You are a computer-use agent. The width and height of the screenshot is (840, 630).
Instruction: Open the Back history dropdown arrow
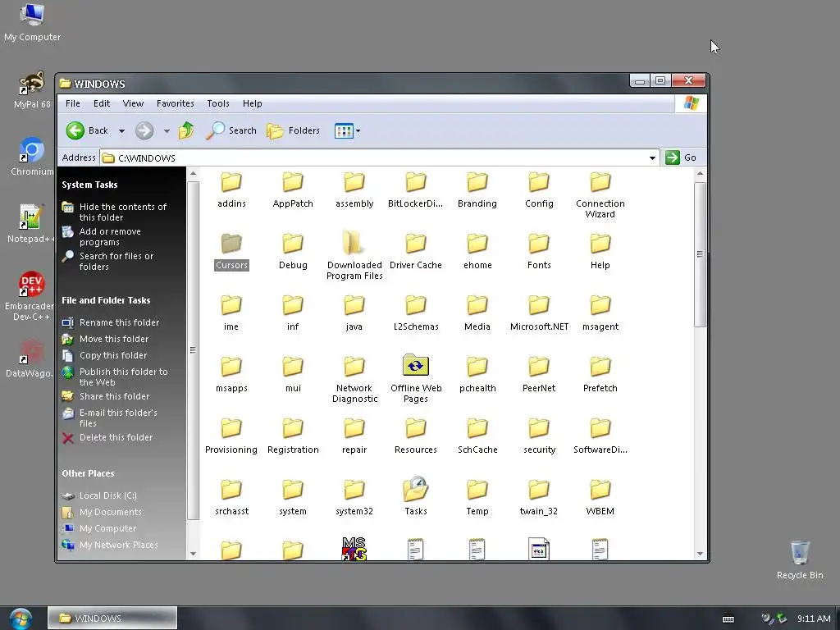[x=122, y=130]
